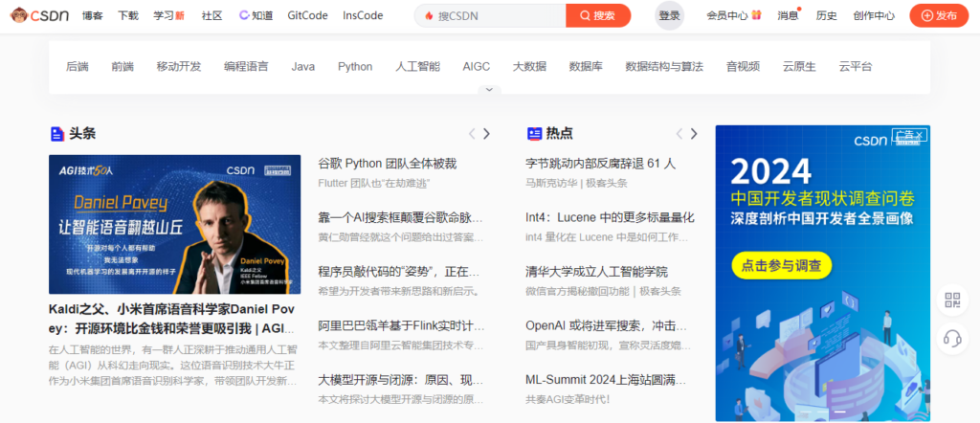
Task: Open article 谷歌 Python 团队全体被裁
Action: [x=387, y=164]
